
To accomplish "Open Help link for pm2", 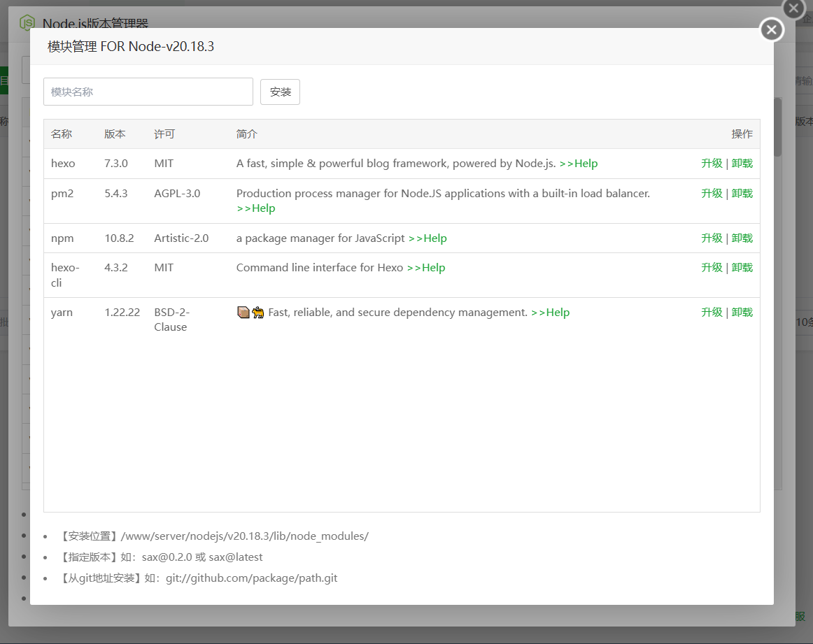I will coord(255,208).
